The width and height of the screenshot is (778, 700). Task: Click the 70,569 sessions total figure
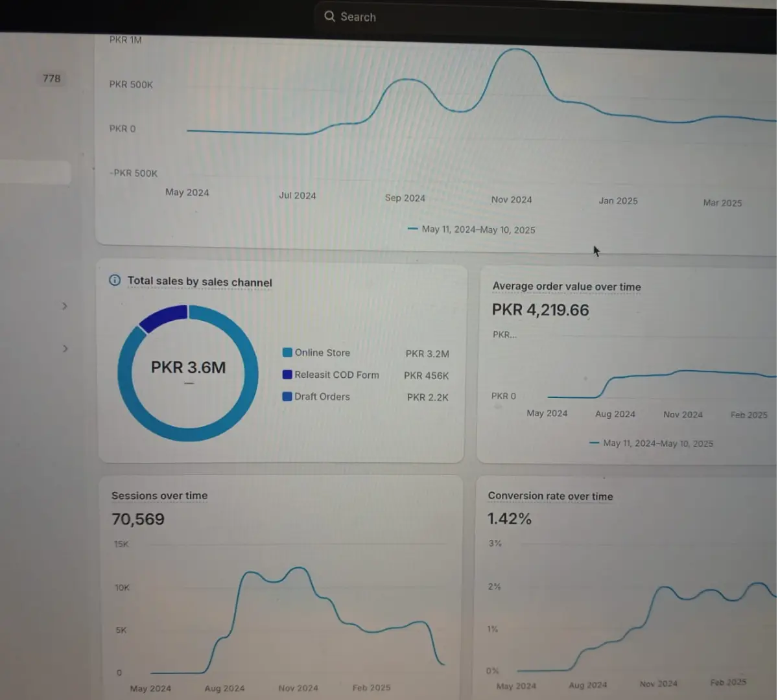(138, 519)
